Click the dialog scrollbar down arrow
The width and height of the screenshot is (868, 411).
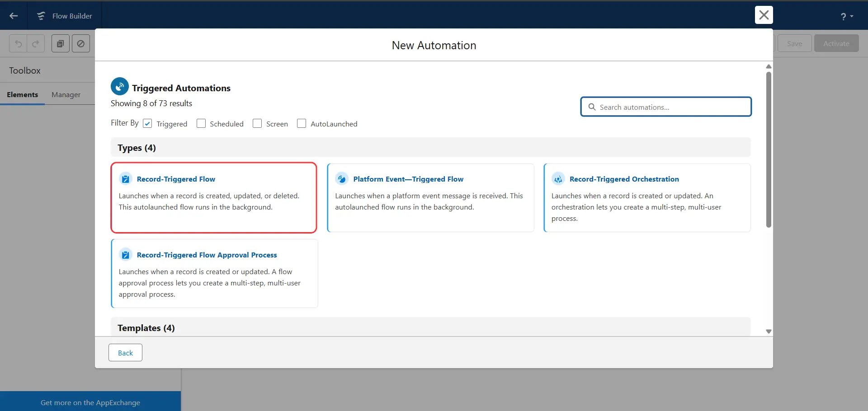coord(769,332)
